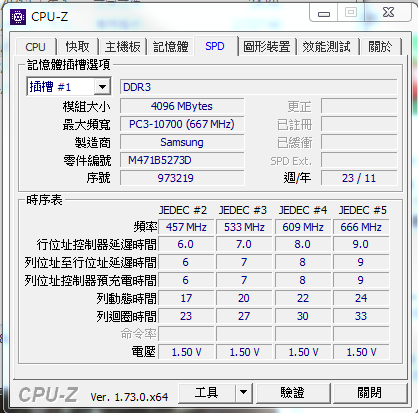
Task: Click the JEDEC #5 voltage 1.50 V
Action: (x=361, y=352)
